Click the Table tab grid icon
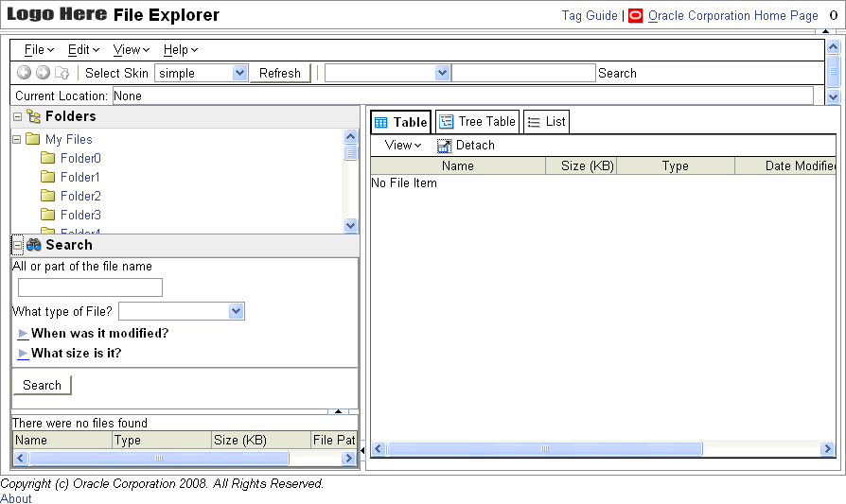The height and width of the screenshot is (504, 846). pos(381,122)
